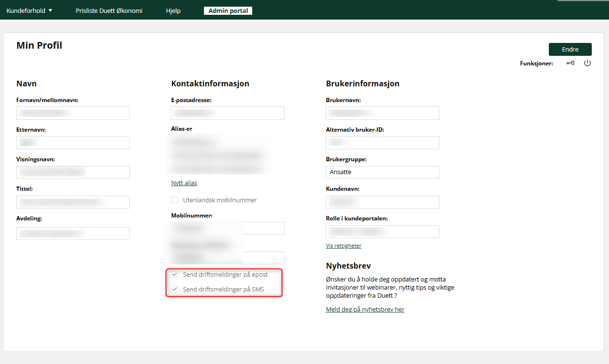The image size is (609, 364).
Task: Click the key icon next to Funksjoner
Action: (570, 63)
